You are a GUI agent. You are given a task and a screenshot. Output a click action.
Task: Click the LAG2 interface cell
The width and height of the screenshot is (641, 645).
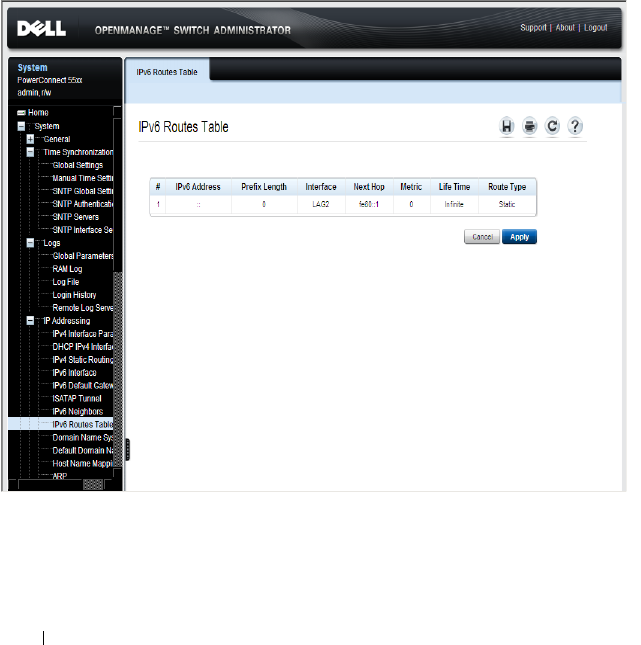click(321, 204)
